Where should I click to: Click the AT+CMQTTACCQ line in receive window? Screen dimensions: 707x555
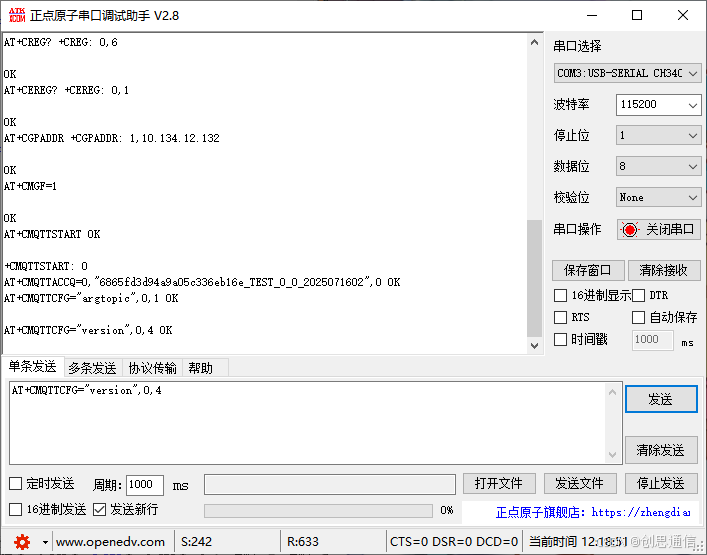click(202, 282)
